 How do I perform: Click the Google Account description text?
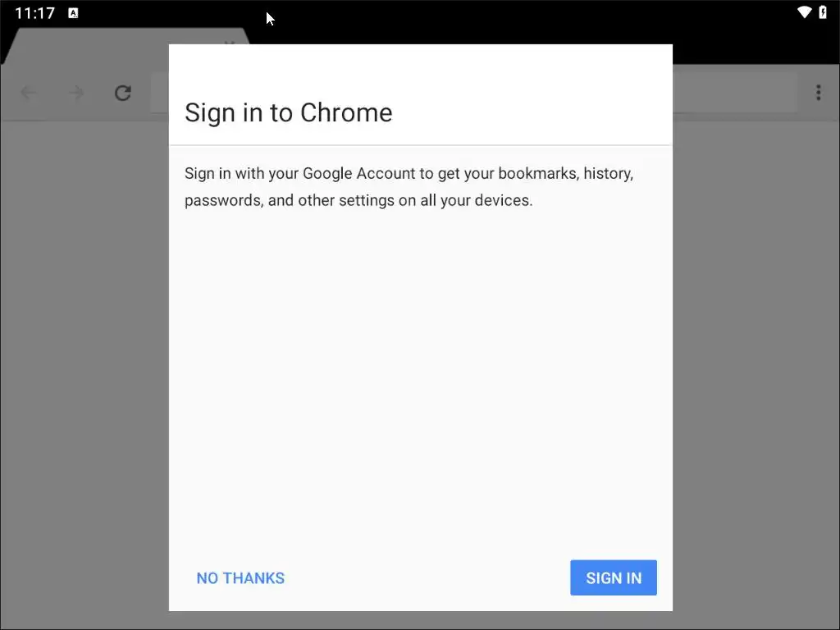click(409, 186)
